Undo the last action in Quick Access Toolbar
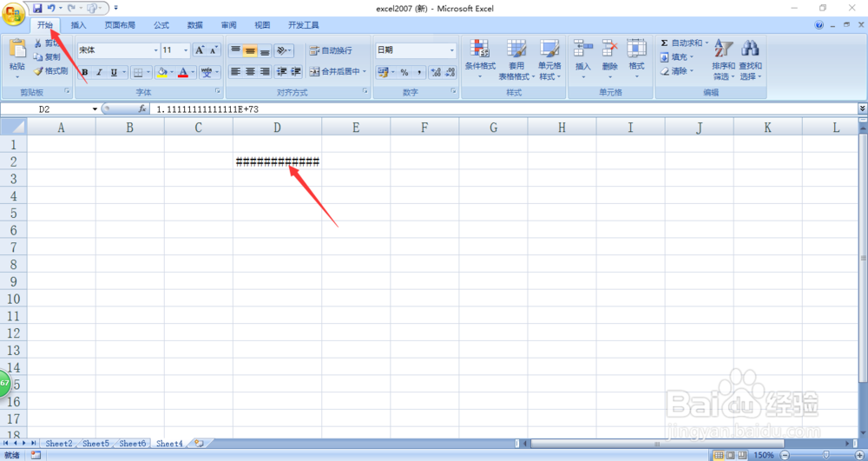The image size is (868, 461). pos(51,9)
